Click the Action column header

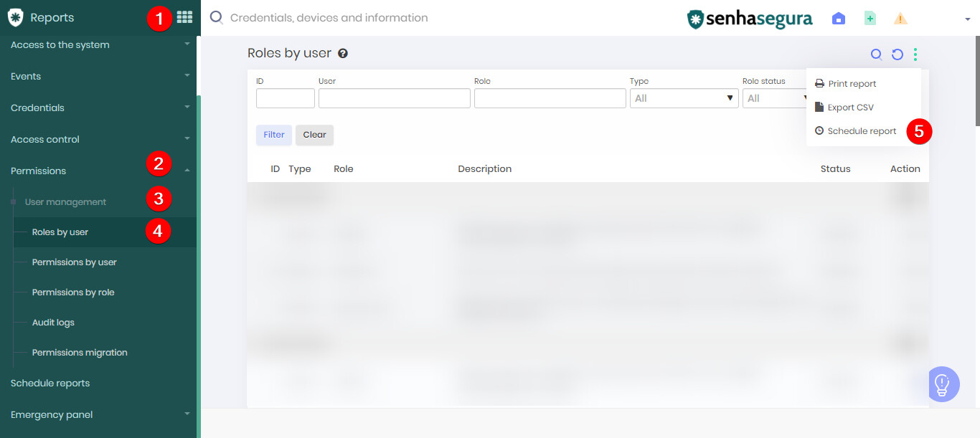click(905, 169)
